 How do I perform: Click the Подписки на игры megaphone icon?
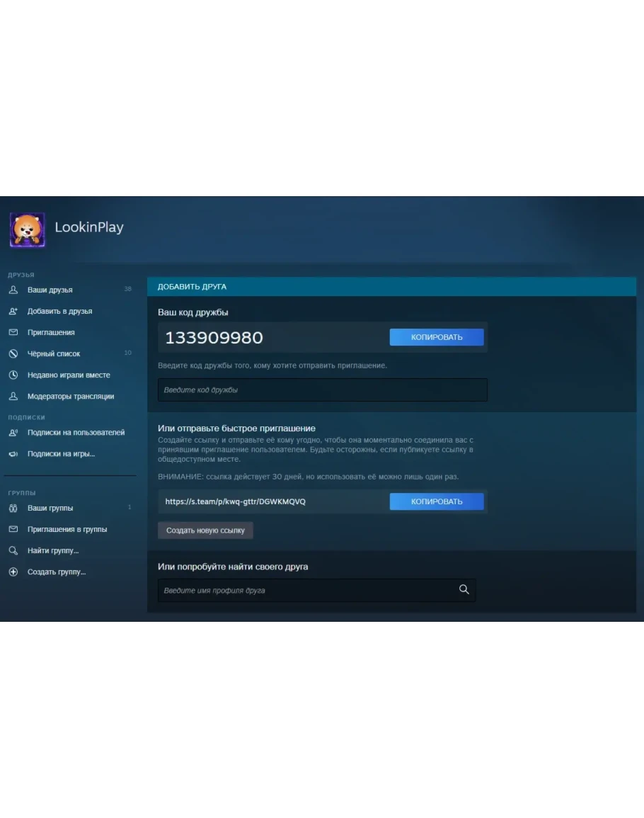click(13, 453)
